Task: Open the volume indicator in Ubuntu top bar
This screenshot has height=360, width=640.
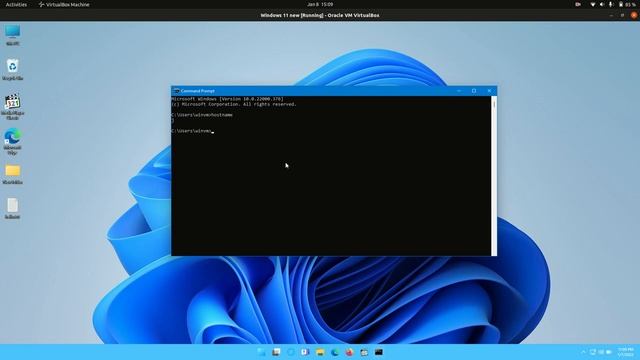Action: coord(602,4)
